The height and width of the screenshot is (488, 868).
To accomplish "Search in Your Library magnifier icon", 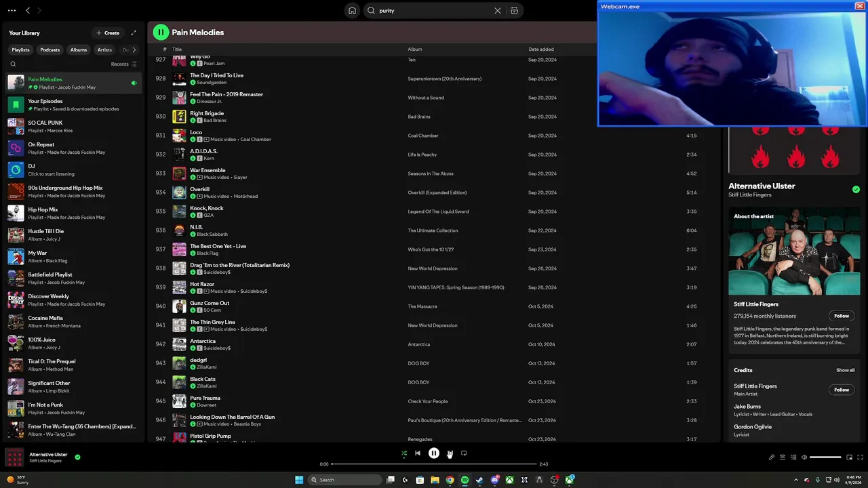I will [x=13, y=64].
